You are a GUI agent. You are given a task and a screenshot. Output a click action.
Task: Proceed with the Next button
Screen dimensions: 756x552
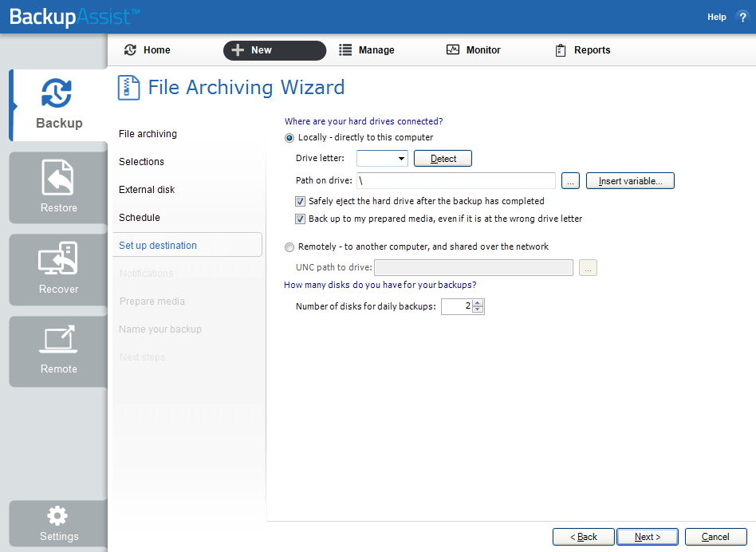coord(648,537)
